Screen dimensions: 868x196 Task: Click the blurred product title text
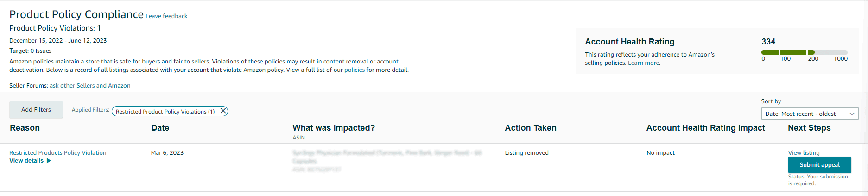pyautogui.click(x=387, y=157)
